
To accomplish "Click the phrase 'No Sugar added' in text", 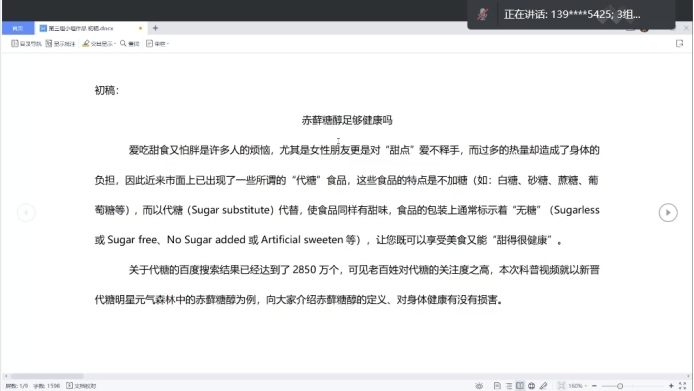I will [x=206, y=240].
